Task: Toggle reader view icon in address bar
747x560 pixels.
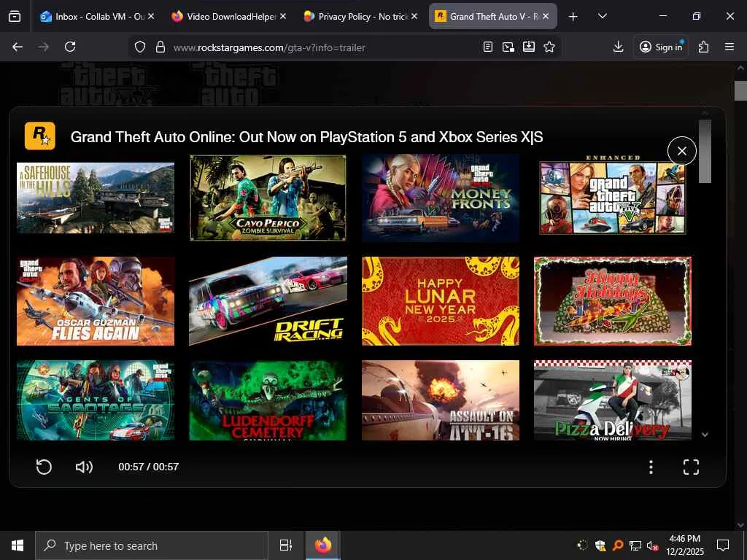Action: pyautogui.click(x=488, y=47)
